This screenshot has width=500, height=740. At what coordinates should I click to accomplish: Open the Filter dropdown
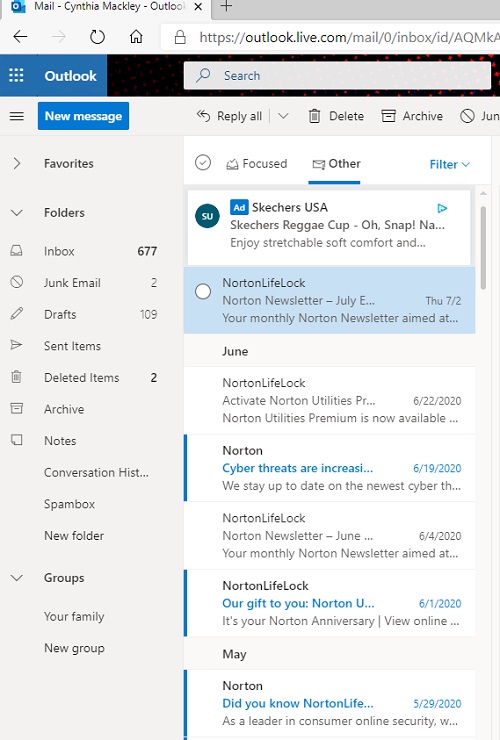[x=449, y=164]
